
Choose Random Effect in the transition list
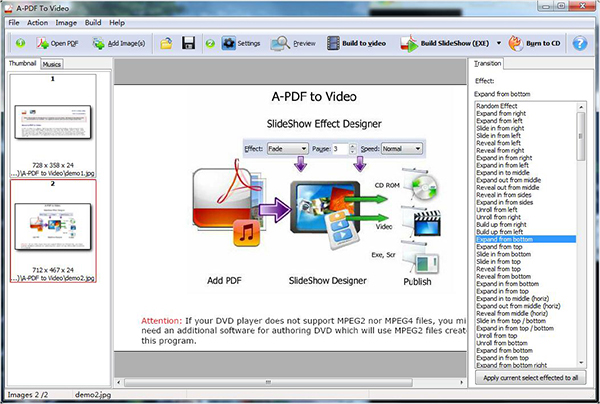click(496, 105)
